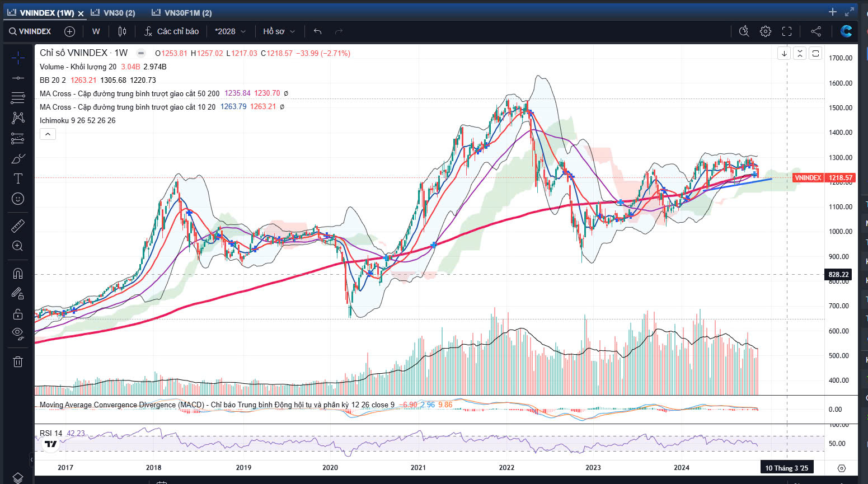
Task: Select the BB 20 2 indicator legend
Action: [53, 80]
